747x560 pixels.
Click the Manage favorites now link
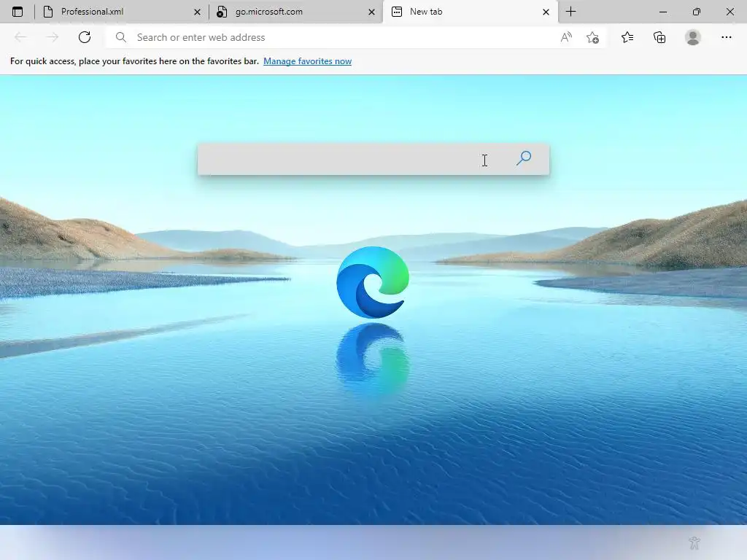pyautogui.click(x=307, y=61)
